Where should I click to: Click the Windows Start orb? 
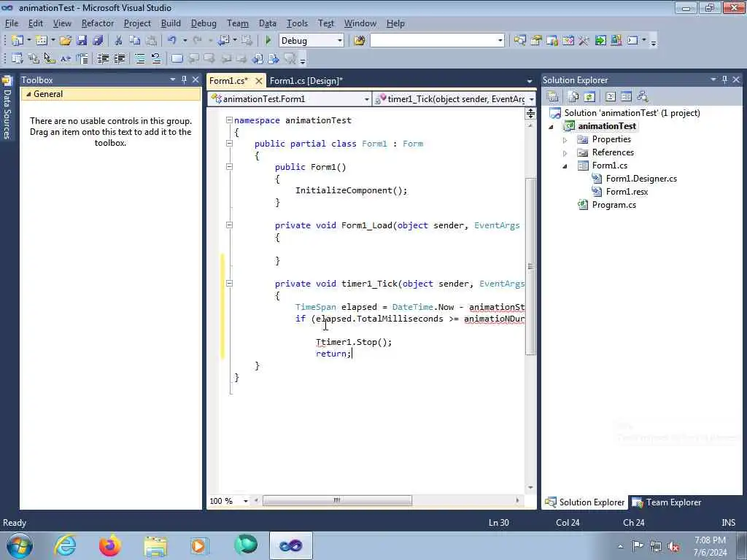coord(20,545)
